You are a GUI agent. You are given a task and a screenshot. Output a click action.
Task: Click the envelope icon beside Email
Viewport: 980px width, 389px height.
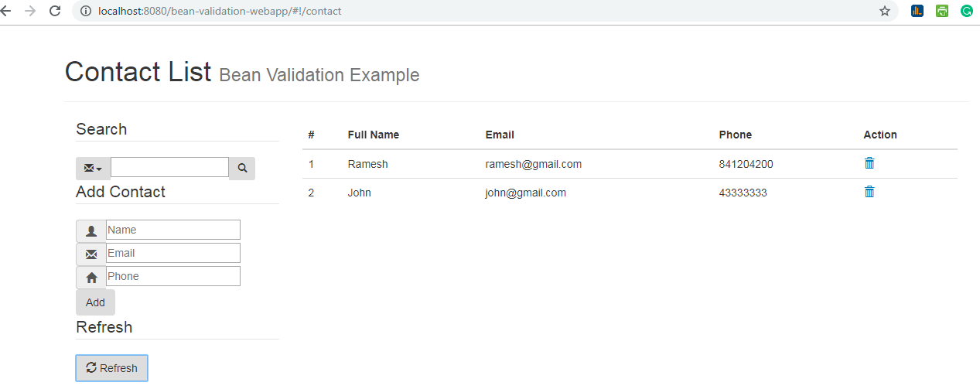tap(91, 254)
